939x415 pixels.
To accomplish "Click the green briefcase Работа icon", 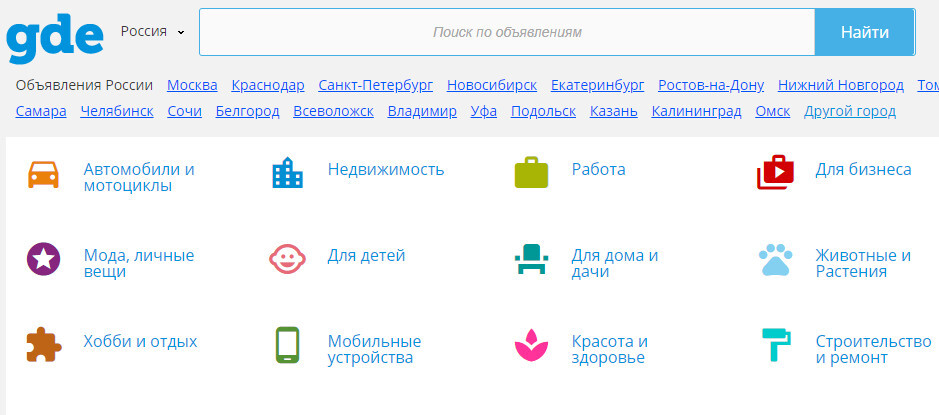I will [x=531, y=174].
